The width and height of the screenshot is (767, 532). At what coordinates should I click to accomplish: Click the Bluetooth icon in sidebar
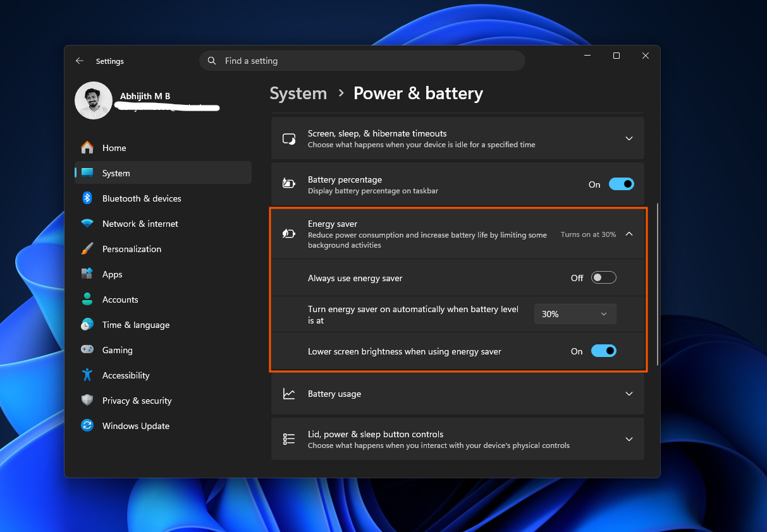[x=87, y=198]
